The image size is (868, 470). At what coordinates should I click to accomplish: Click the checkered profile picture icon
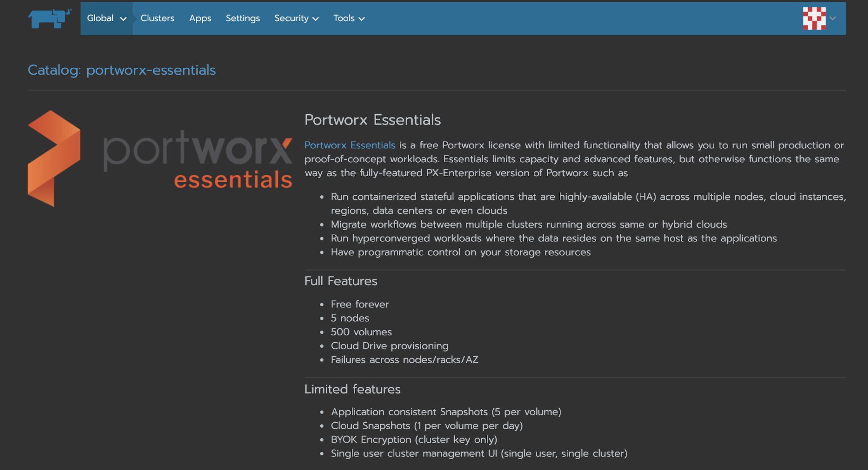[814, 19]
